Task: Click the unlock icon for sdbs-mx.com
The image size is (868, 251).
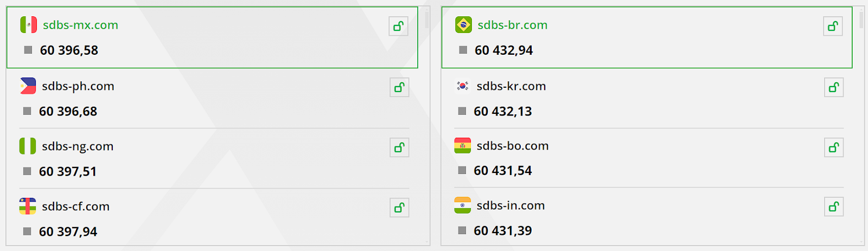Action: [399, 26]
